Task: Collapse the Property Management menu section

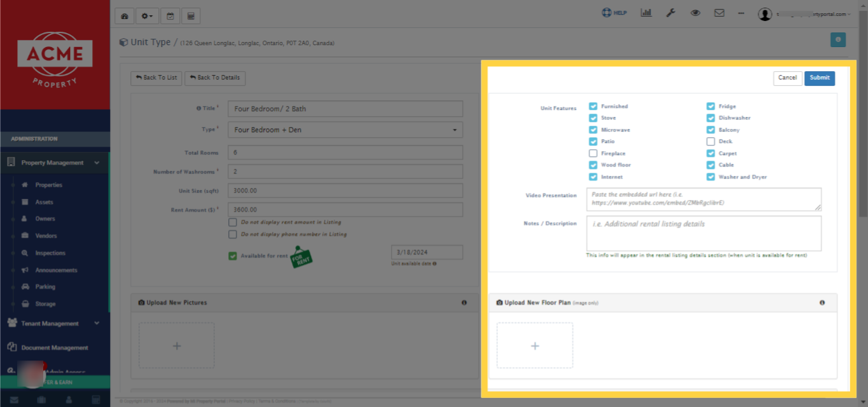Action: click(55, 163)
